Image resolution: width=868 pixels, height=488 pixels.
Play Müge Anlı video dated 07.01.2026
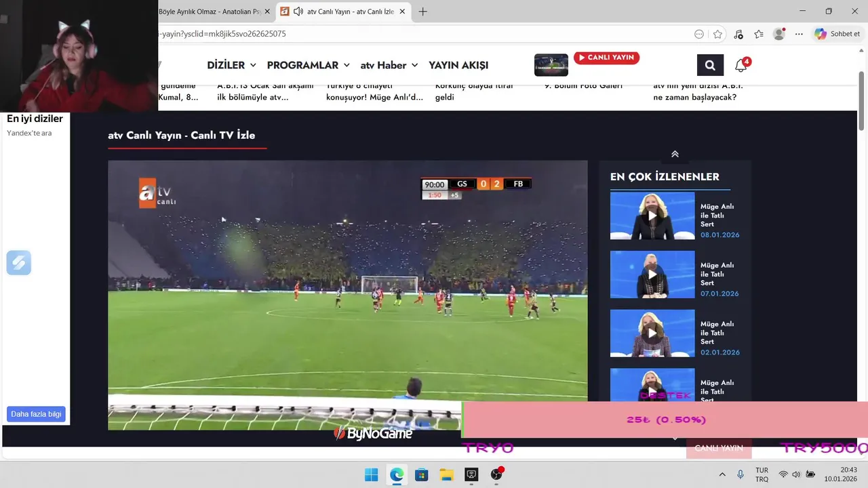pos(652,274)
